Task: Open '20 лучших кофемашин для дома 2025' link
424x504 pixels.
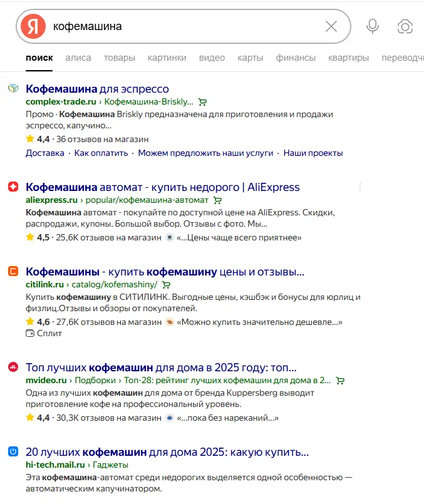Action: pyautogui.click(x=167, y=452)
